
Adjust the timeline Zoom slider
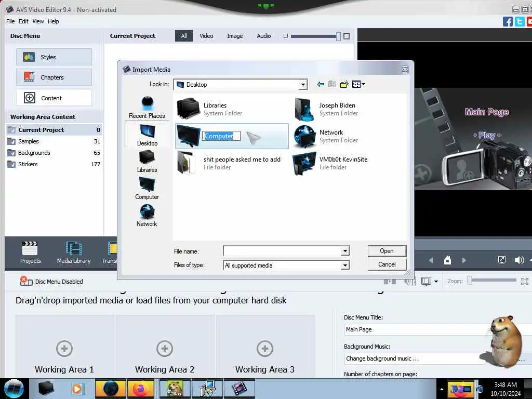click(x=470, y=281)
